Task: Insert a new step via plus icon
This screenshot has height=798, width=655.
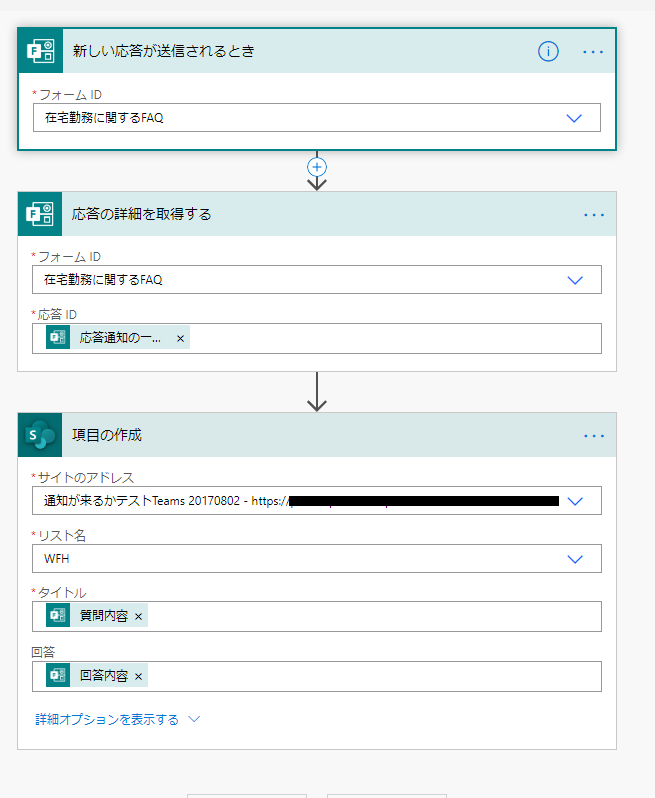Action: tap(317, 167)
